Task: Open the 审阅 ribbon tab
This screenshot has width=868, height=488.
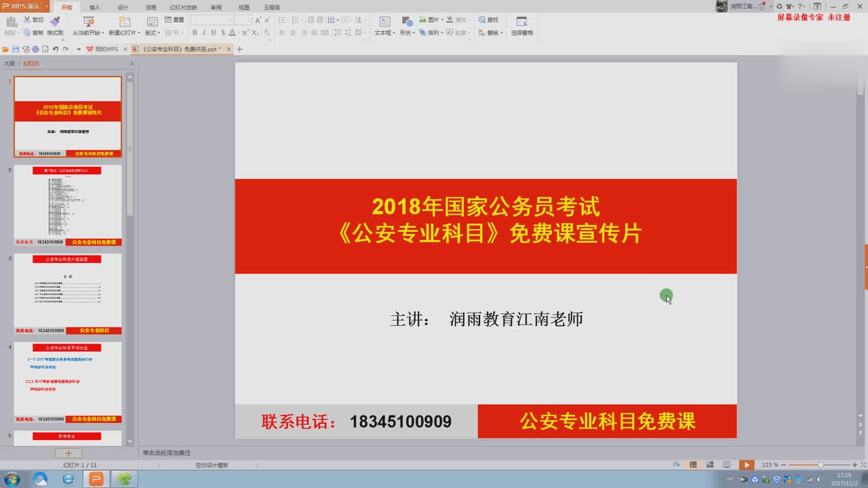Action: pos(216,7)
